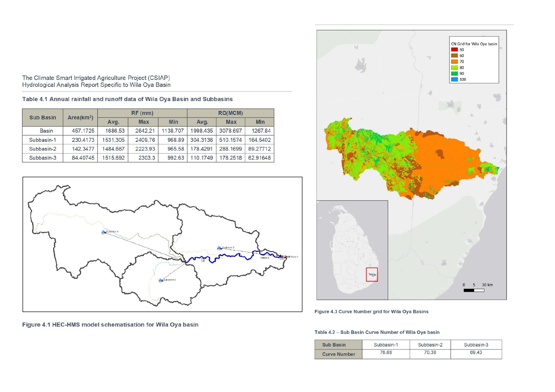555x392 pixels.
Task: Select the Subbasin-3 element icon
Action: click(x=161, y=280)
